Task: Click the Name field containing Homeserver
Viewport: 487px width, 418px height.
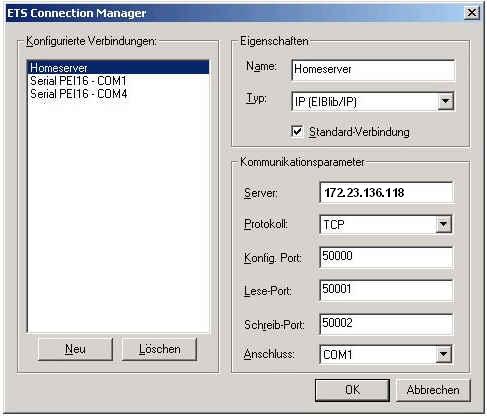Action: click(x=373, y=70)
